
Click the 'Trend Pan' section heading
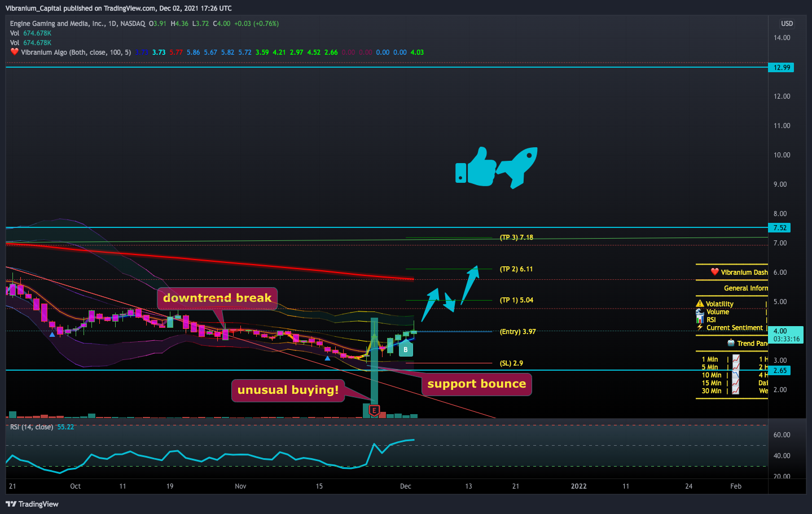click(x=752, y=343)
